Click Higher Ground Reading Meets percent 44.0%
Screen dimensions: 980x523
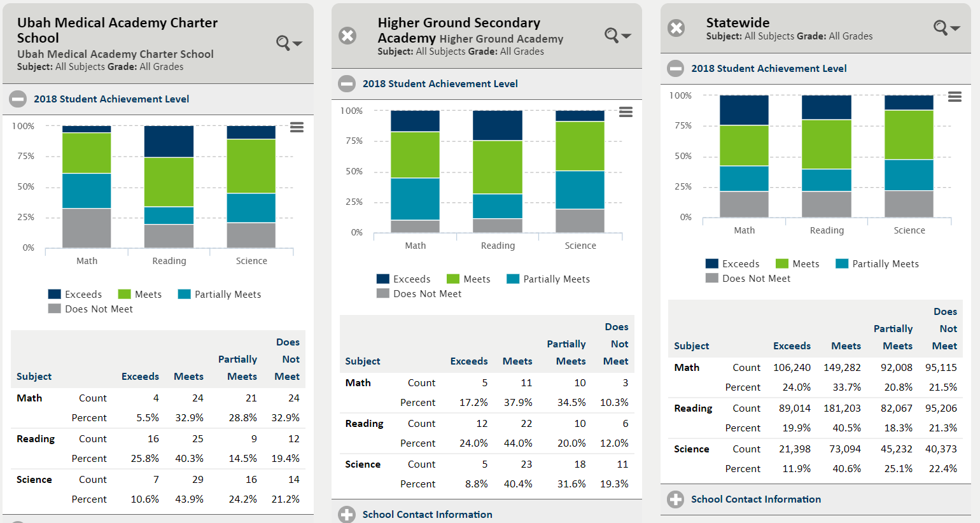click(x=518, y=443)
